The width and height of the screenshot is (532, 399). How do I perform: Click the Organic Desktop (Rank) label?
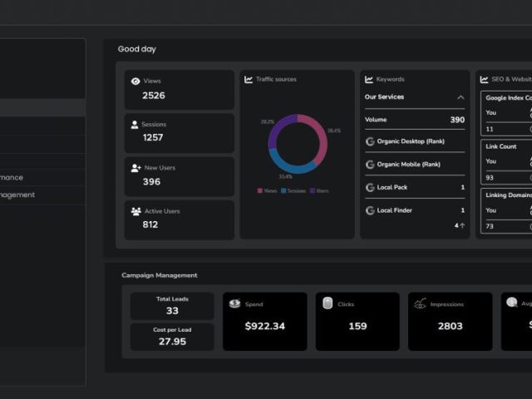click(x=411, y=141)
